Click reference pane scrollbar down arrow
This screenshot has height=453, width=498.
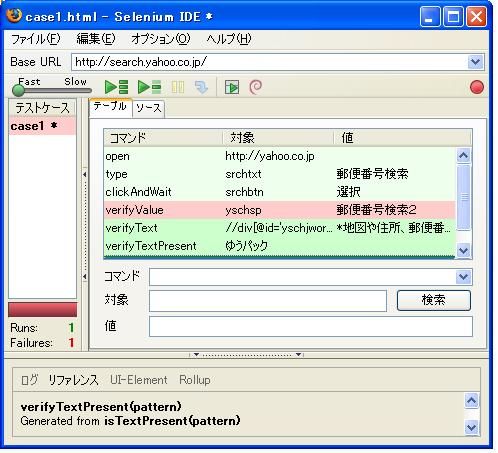coord(472,427)
